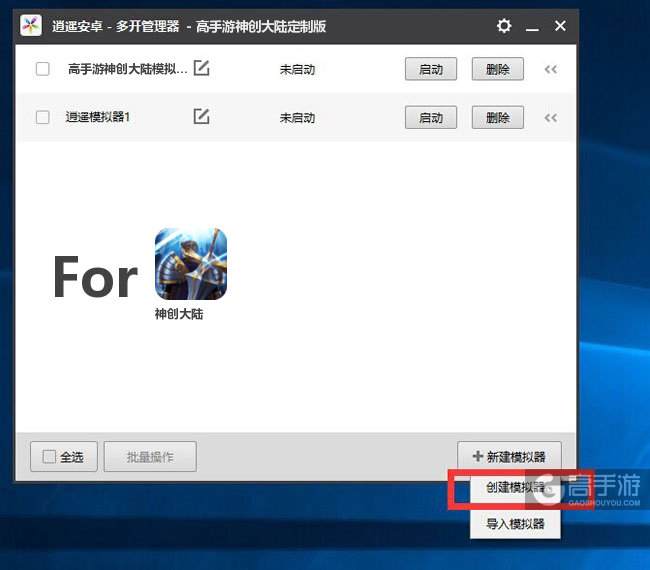
Task: Click the 批量操作 batch operations button
Action: tap(150, 457)
